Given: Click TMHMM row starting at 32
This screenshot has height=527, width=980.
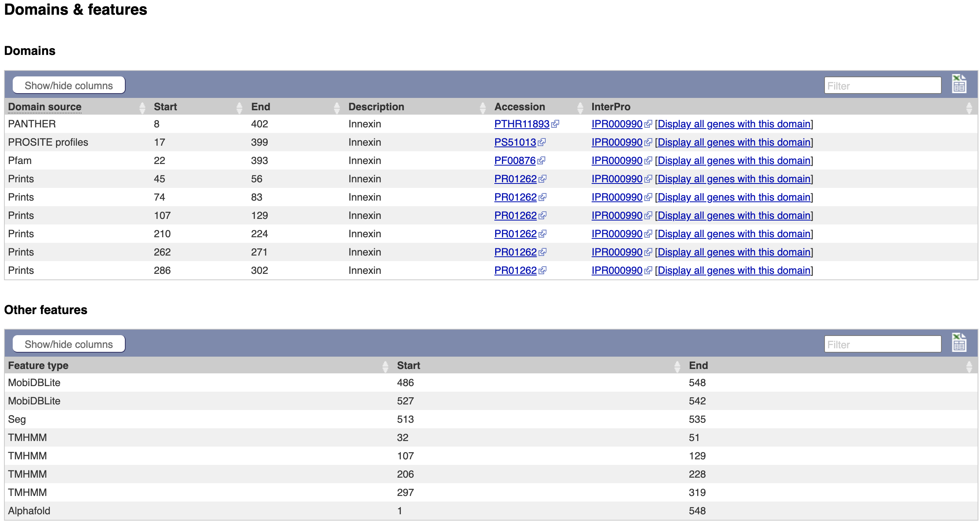Looking at the screenshot, I should pyautogui.click(x=491, y=437).
